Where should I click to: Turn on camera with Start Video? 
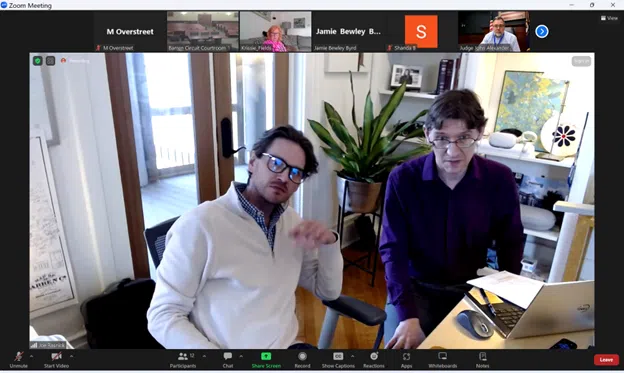pyautogui.click(x=57, y=360)
